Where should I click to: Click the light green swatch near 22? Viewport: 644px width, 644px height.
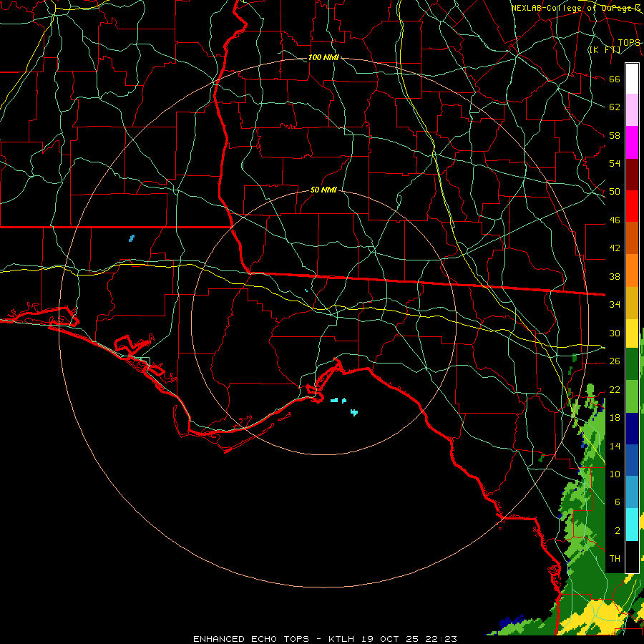pyautogui.click(x=632, y=396)
